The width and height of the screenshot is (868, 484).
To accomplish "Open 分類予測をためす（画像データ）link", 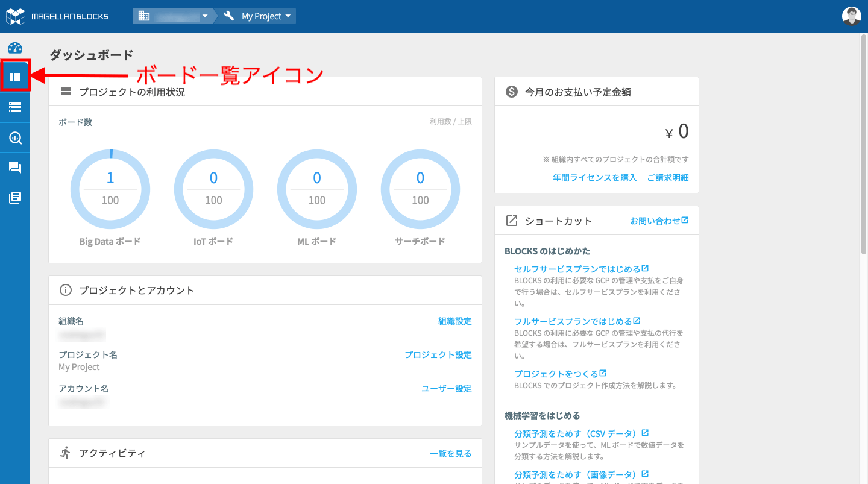I will click(x=582, y=474).
